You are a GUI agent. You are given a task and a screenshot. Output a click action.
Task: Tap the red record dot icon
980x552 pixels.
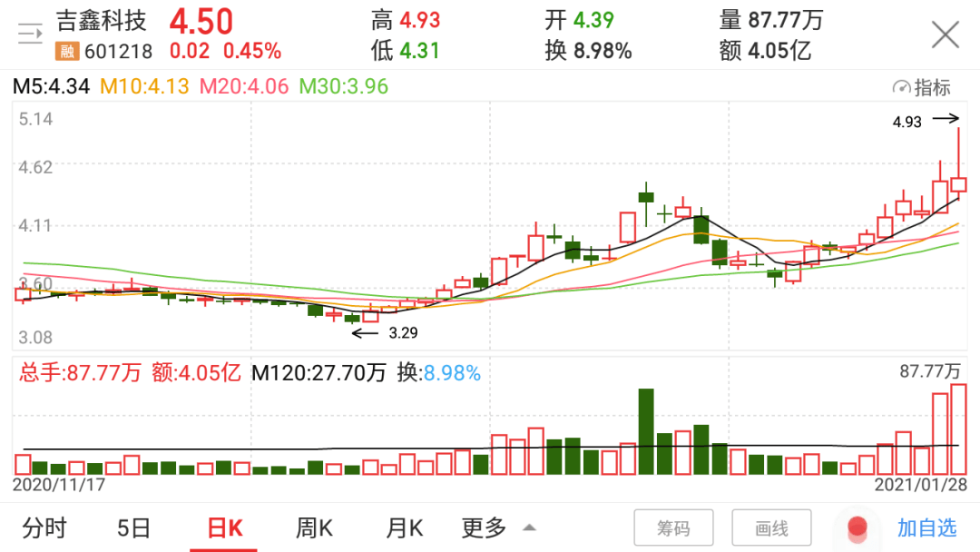(857, 528)
